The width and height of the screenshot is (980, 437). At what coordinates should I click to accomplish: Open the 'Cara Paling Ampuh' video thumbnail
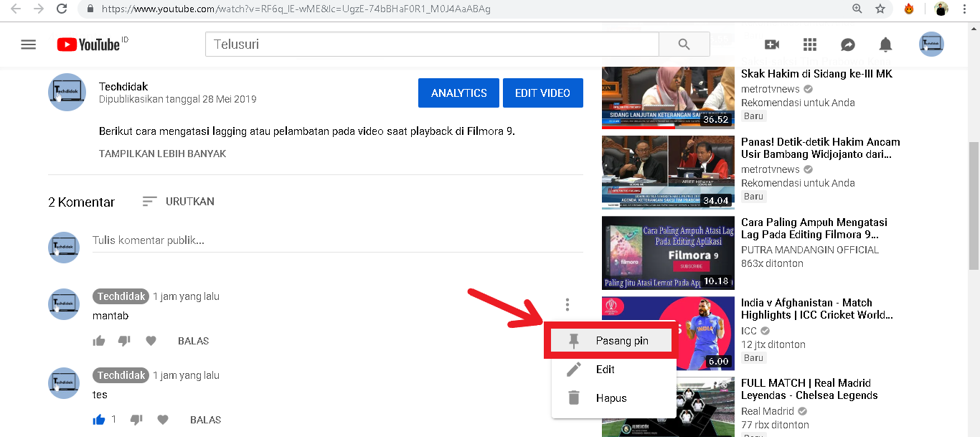tap(667, 253)
